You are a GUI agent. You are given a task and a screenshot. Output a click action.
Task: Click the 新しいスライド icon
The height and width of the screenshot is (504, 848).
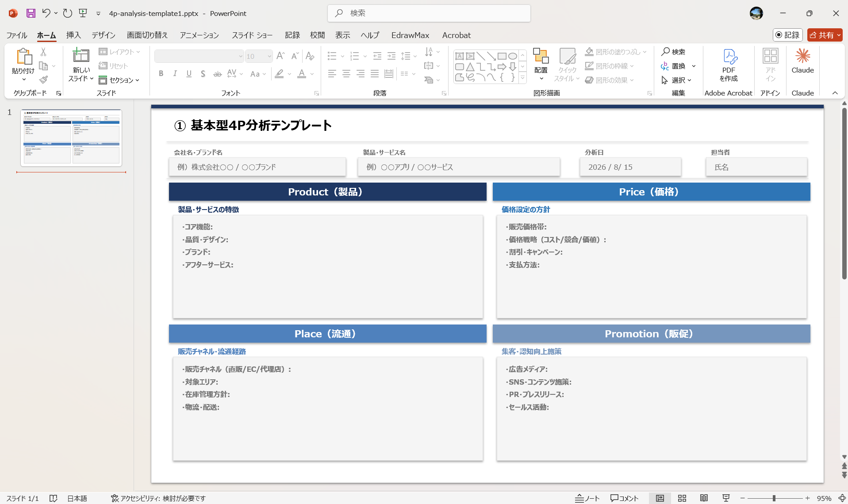pyautogui.click(x=81, y=56)
